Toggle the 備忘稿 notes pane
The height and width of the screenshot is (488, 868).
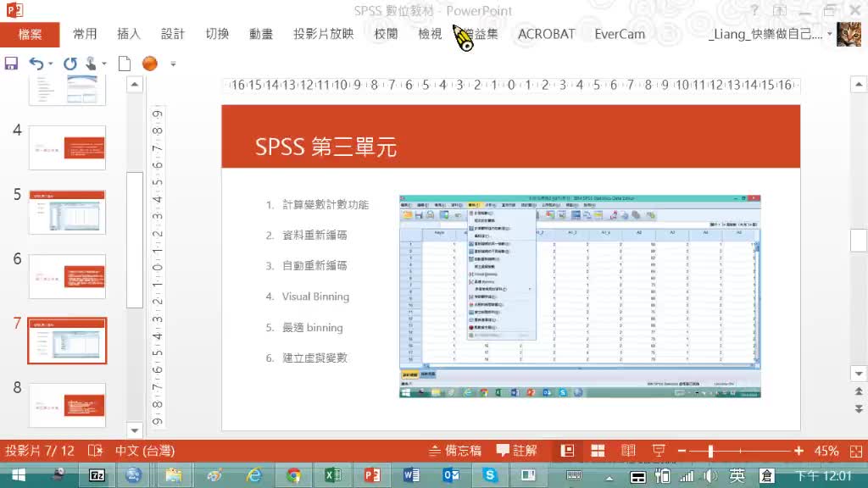pos(455,451)
